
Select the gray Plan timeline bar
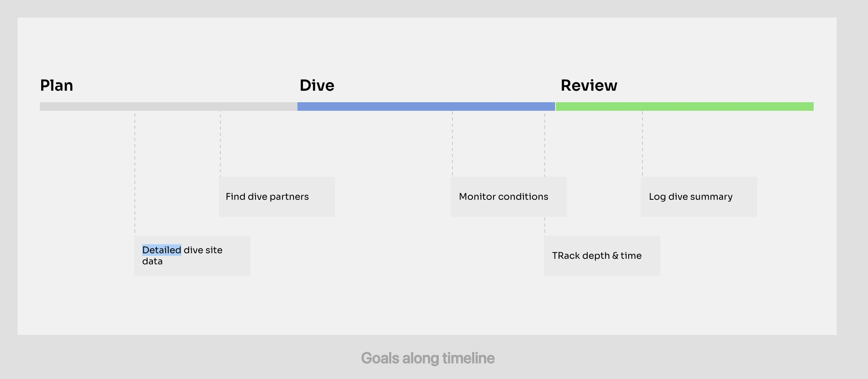click(168, 107)
